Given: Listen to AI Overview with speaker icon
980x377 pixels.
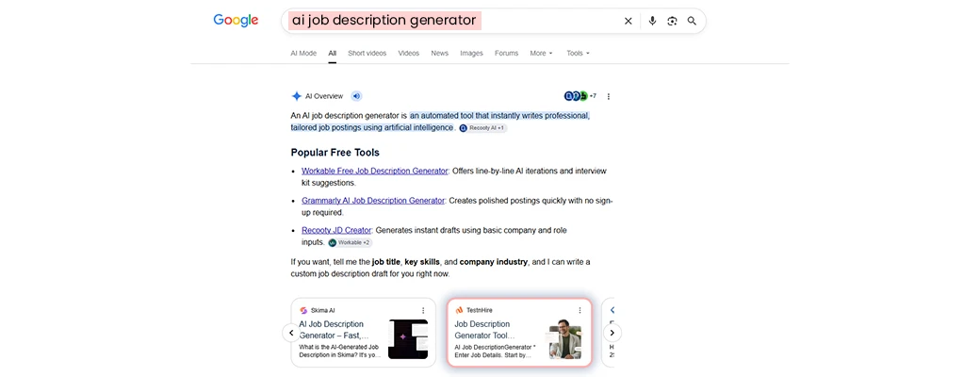Looking at the screenshot, I should click(356, 96).
